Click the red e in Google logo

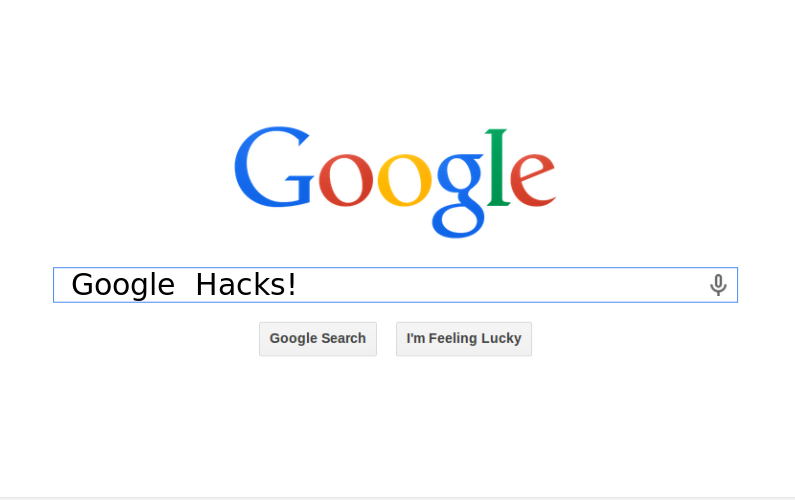[x=533, y=180]
